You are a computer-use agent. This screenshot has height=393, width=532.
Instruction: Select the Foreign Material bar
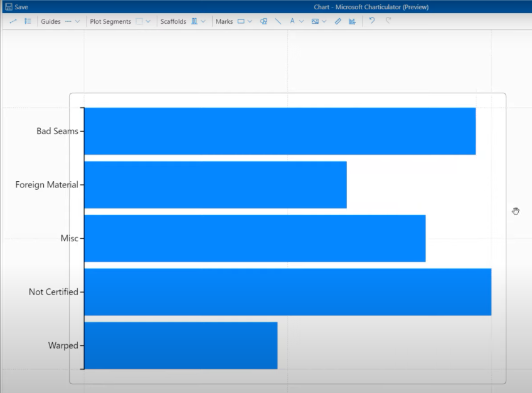(x=215, y=185)
